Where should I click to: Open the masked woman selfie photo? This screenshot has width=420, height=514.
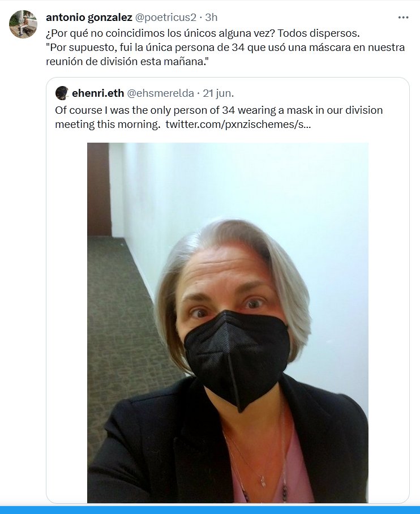(x=228, y=323)
